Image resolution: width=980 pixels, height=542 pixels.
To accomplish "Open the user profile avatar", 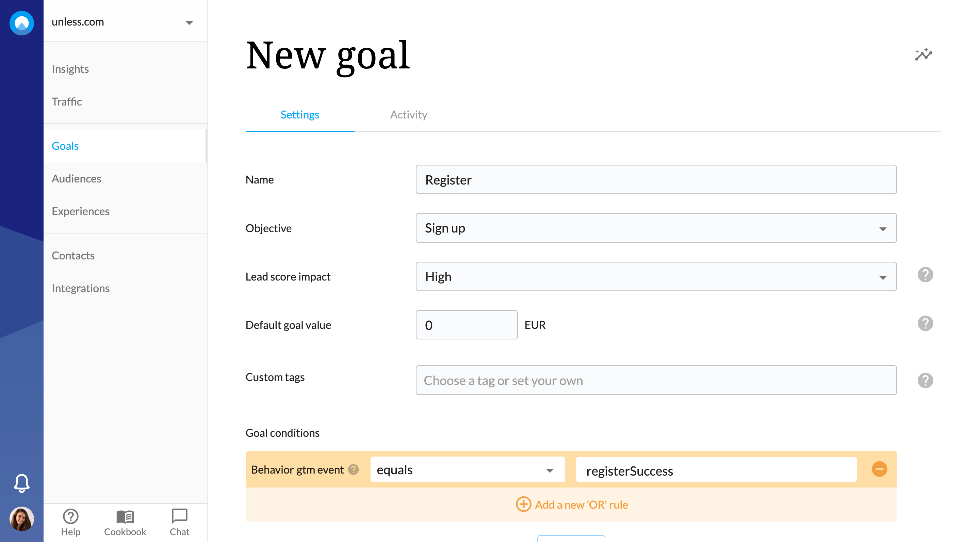I will 22,519.
